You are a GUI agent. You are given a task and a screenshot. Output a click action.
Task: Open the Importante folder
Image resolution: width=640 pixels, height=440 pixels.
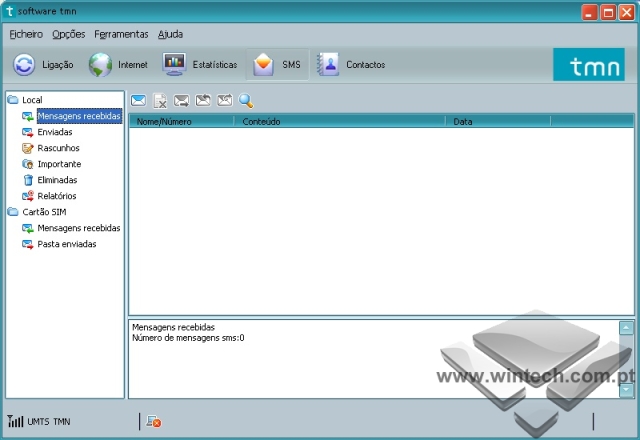point(59,164)
